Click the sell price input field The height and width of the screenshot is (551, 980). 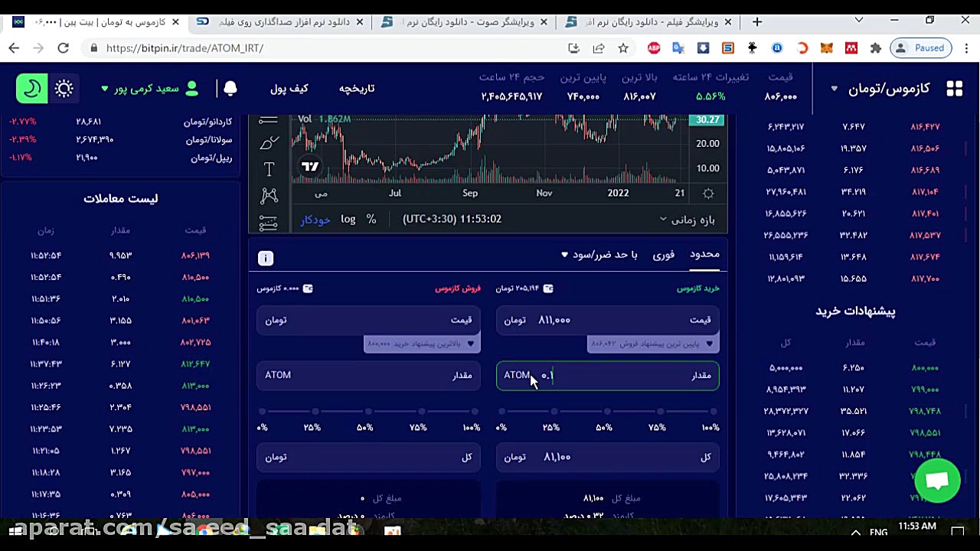tap(368, 320)
